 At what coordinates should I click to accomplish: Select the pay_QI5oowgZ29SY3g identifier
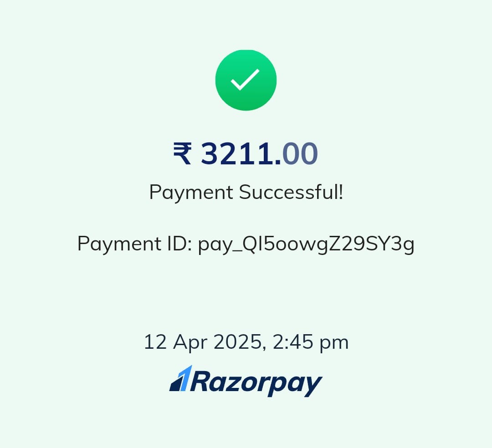(306, 244)
